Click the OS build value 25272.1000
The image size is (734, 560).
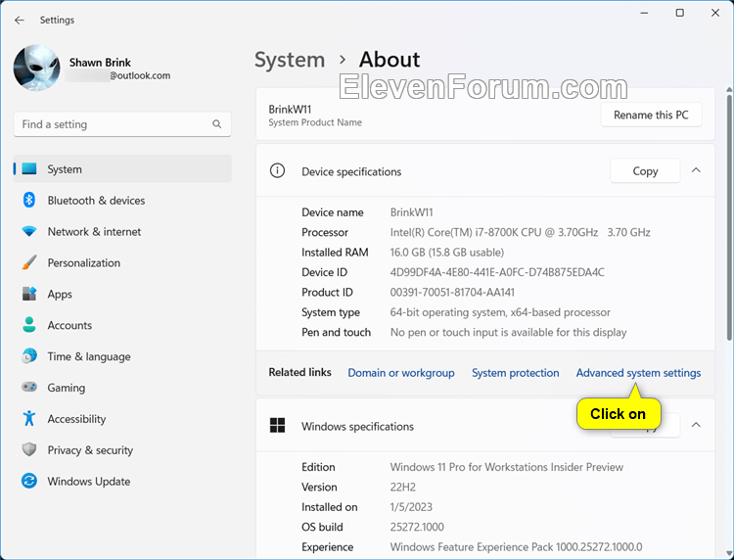(417, 528)
